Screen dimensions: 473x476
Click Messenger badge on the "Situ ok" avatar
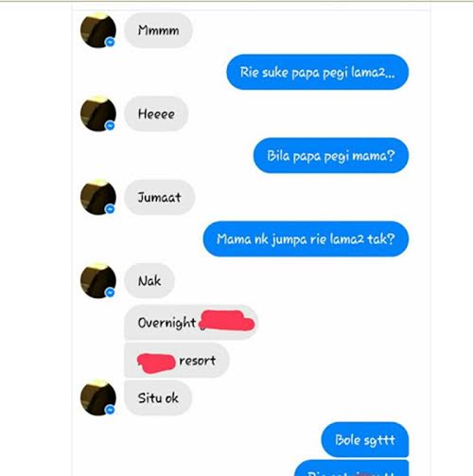pyautogui.click(x=110, y=410)
